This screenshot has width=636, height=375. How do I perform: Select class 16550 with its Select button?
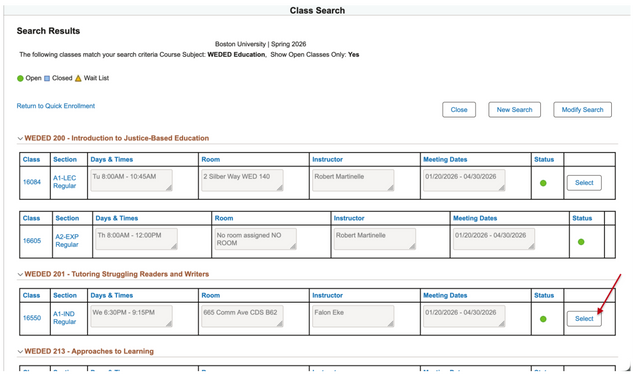(584, 318)
